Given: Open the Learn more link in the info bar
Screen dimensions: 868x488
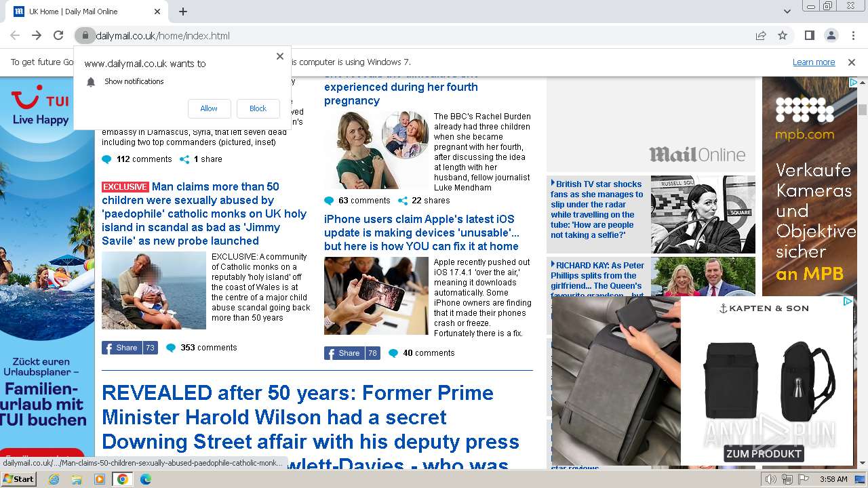Looking at the screenshot, I should click(x=814, y=62).
